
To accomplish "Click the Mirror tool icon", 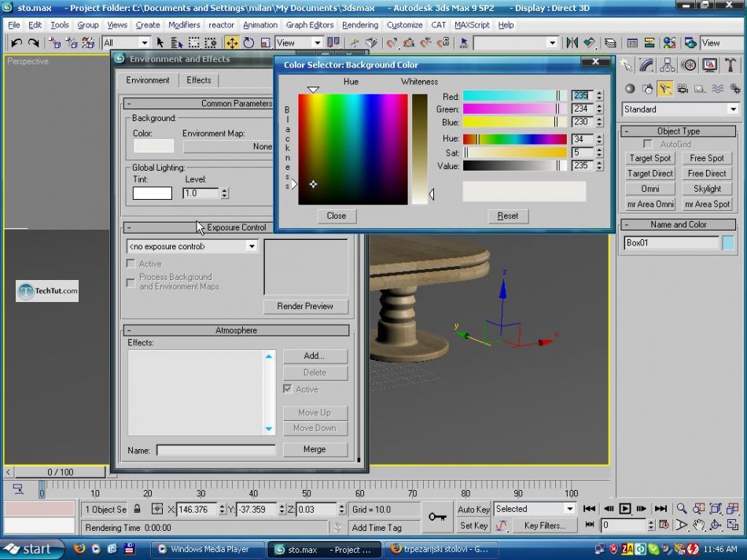I will click(x=572, y=43).
